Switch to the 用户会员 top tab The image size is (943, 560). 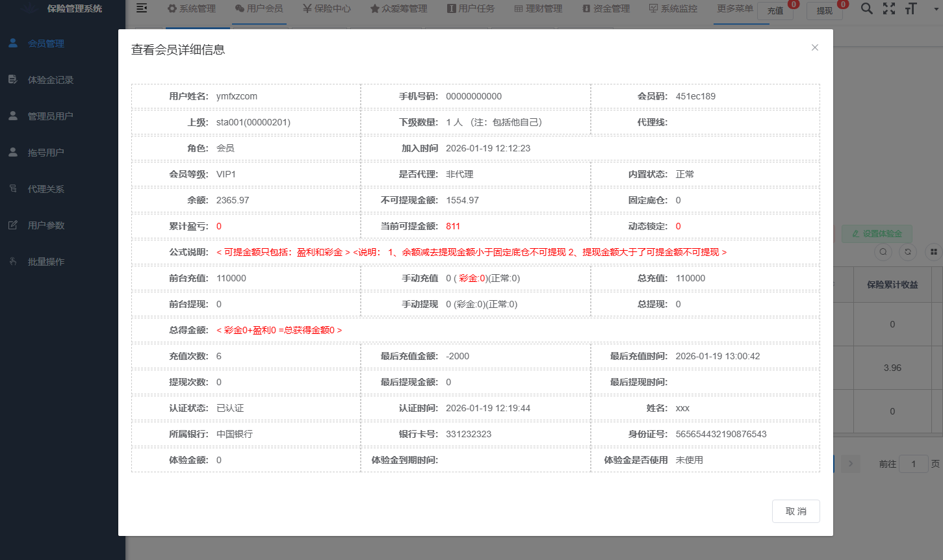coord(259,8)
